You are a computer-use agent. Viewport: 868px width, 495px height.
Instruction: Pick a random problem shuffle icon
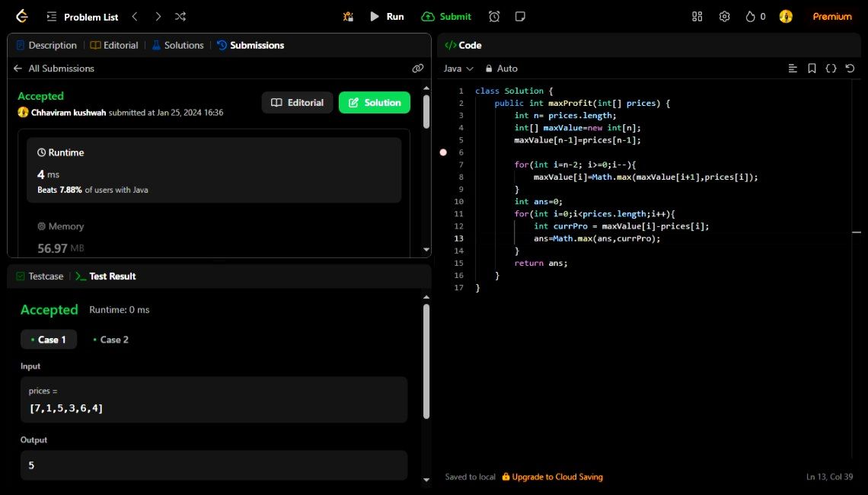tap(180, 17)
